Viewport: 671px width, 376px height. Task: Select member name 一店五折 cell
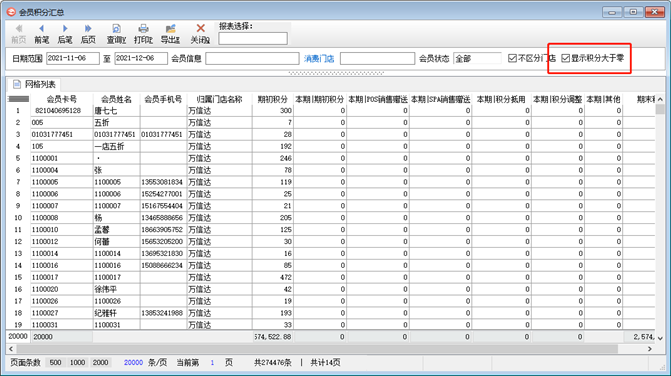click(x=116, y=146)
